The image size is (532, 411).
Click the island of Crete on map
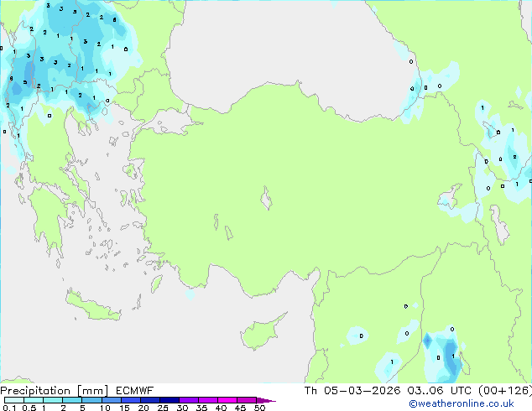pyautogui.click(x=93, y=307)
